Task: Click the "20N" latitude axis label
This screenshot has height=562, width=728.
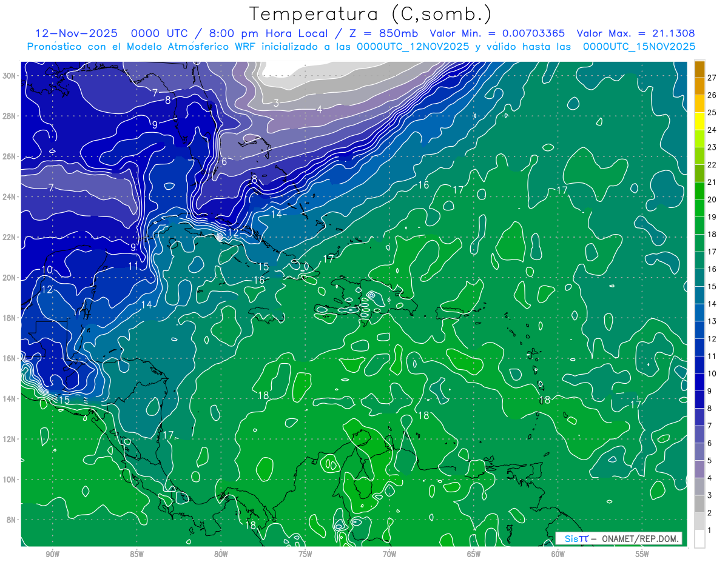Action: [x=10, y=277]
